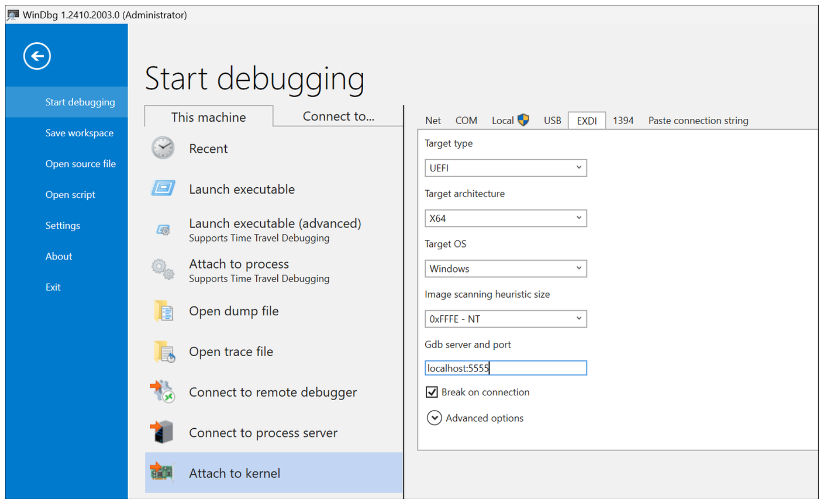Screen dimensions: 823x504
Task: Click the Open trace file folder icon
Action: tap(164, 352)
